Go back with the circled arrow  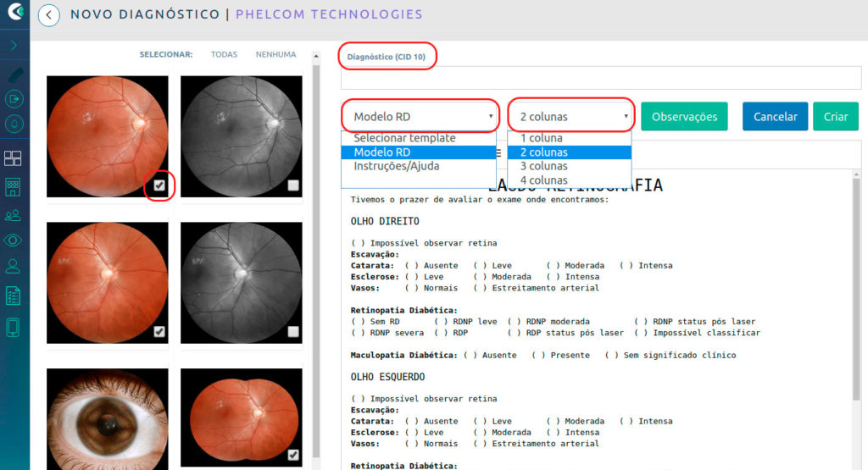tap(48, 15)
